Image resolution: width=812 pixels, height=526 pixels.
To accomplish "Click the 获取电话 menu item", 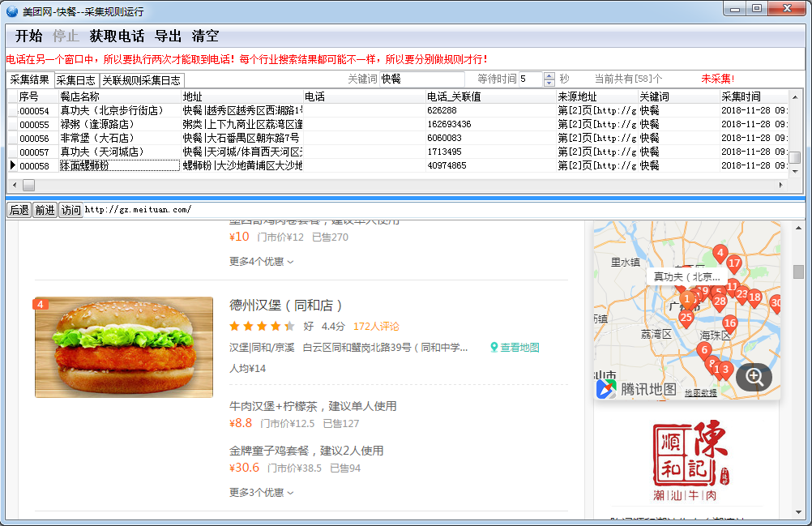I will tap(117, 36).
